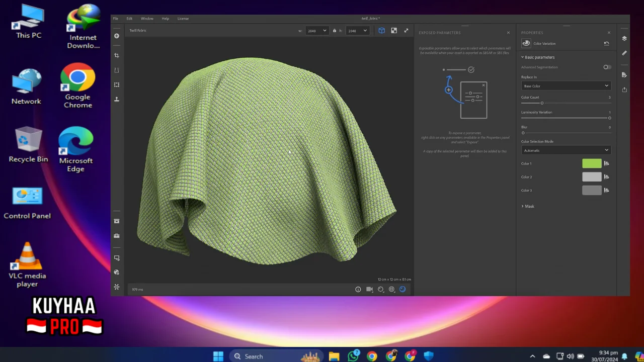Click the 979 ms render time text
The image size is (644, 362).
pos(137,290)
